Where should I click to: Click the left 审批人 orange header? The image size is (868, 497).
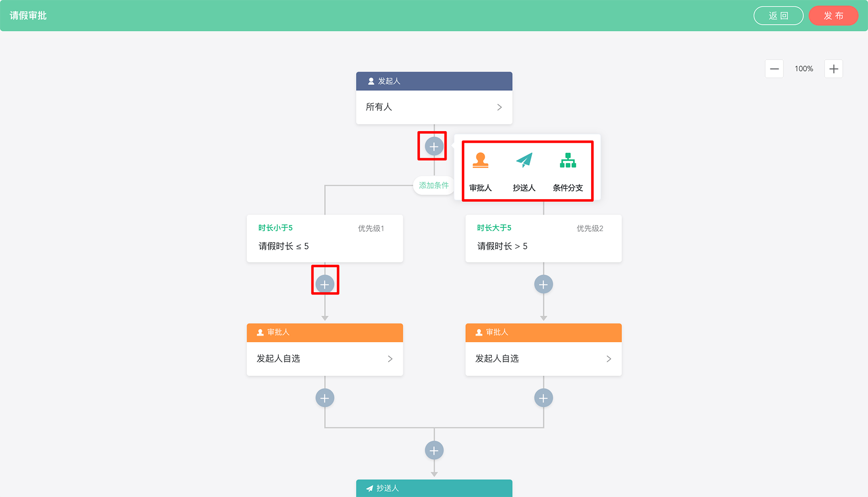325,333
